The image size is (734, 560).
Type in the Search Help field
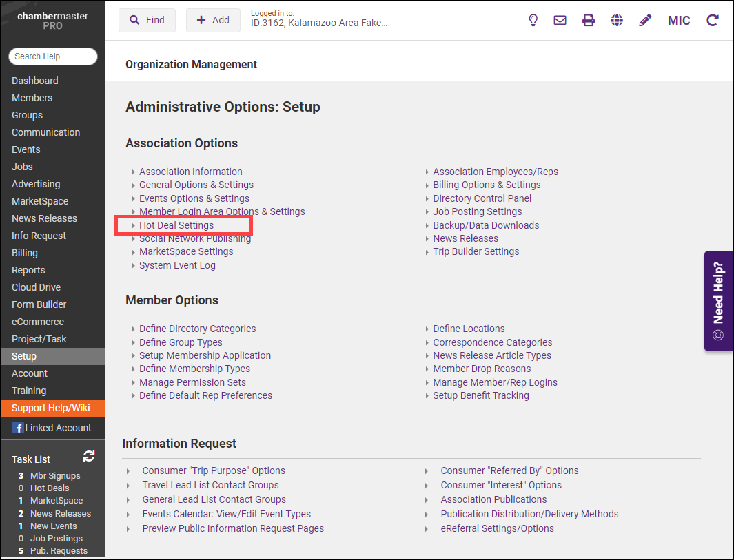point(53,56)
